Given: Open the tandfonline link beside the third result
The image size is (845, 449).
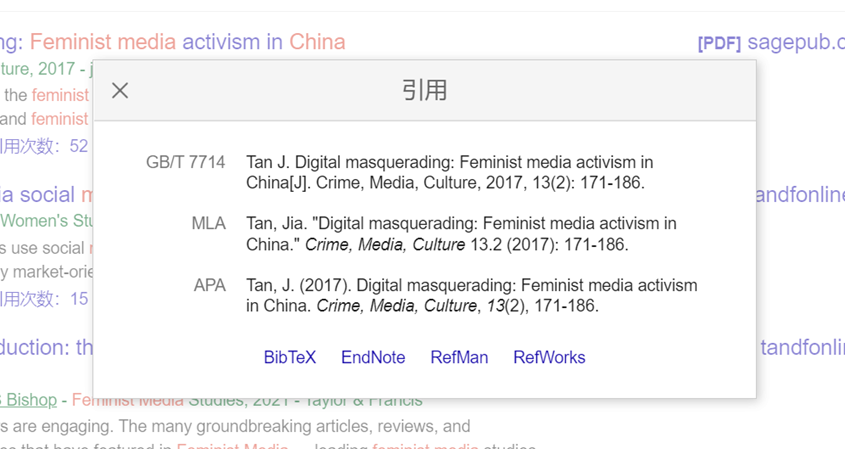Looking at the screenshot, I should click(802, 348).
